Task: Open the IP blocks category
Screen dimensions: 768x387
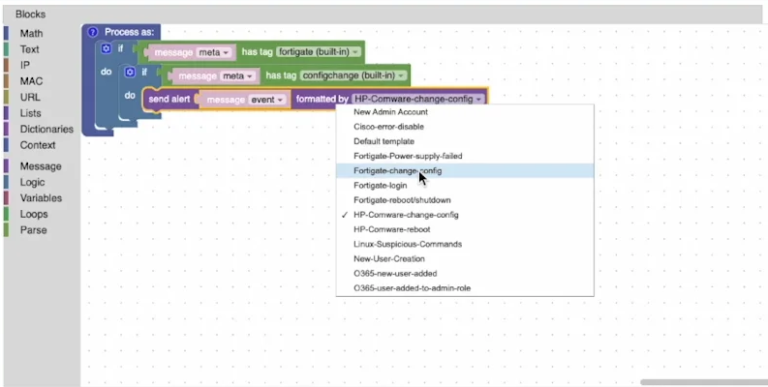Action: click(24, 65)
